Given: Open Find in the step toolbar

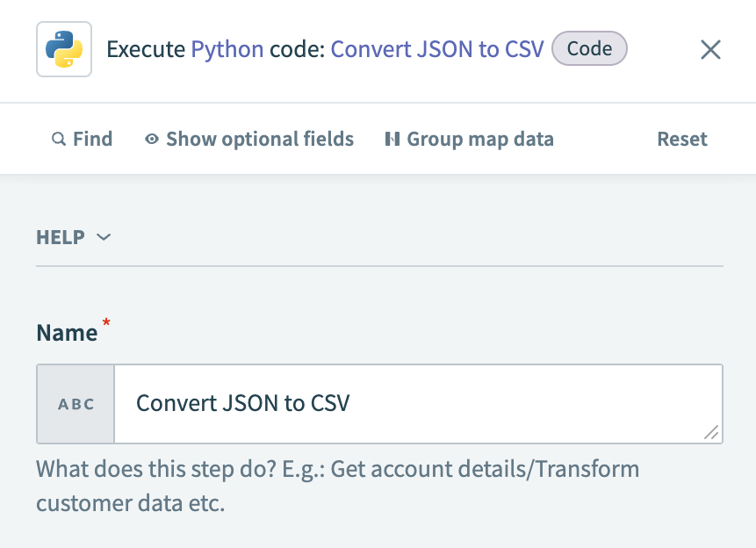Looking at the screenshot, I should pos(92,140).
